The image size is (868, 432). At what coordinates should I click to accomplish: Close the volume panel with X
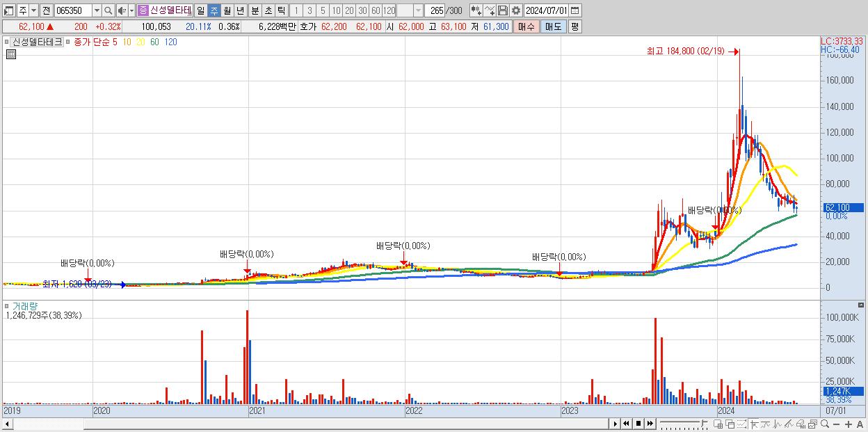(x=862, y=305)
